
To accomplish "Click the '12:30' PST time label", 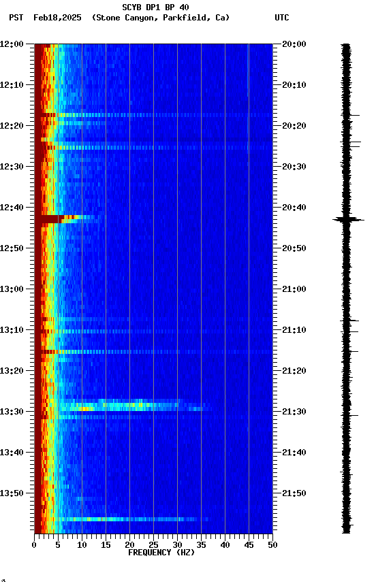I will pos(12,167).
